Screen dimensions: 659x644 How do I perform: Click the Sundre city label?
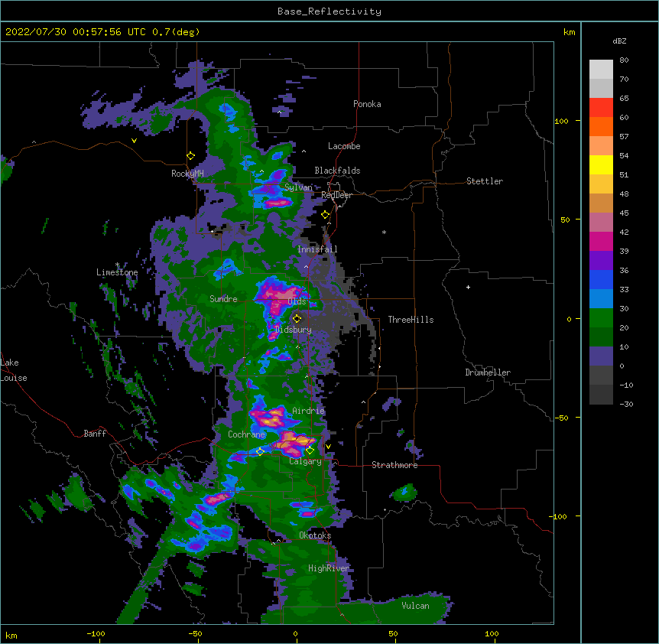coord(223,299)
